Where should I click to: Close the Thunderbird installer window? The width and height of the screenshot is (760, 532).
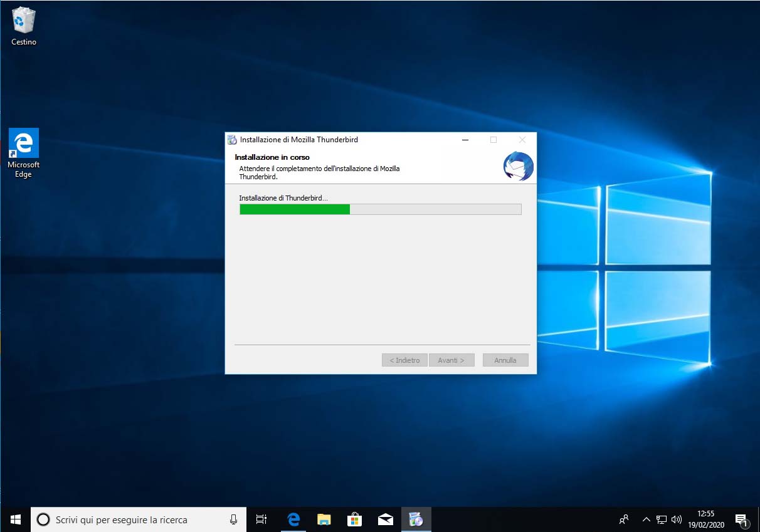[522, 140]
